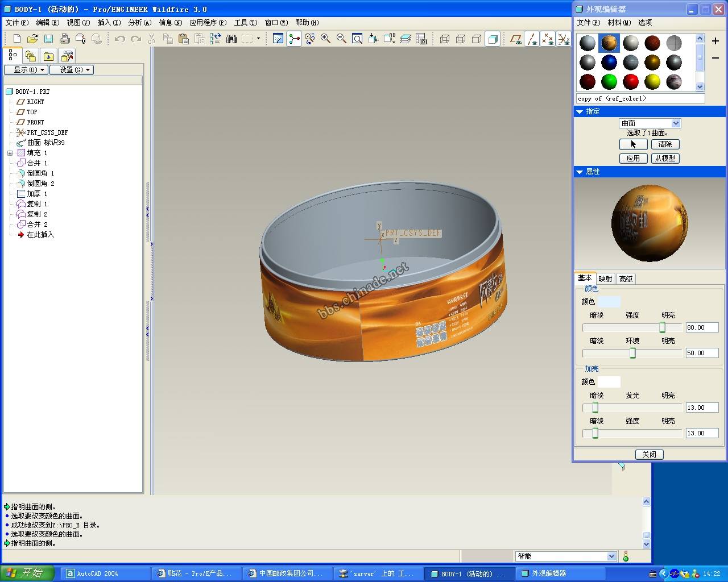Switch to no hidden display

(x=477, y=39)
